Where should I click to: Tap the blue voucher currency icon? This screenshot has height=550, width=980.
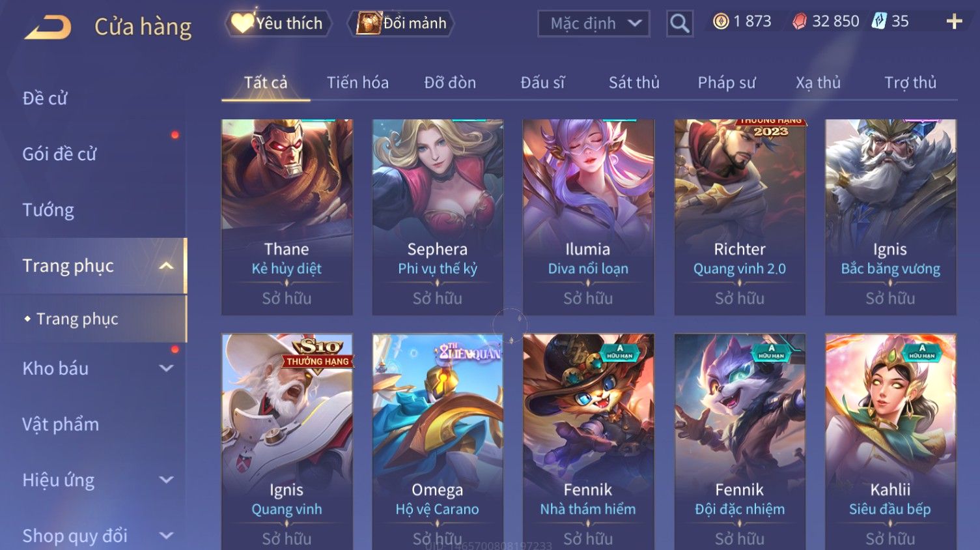879,22
